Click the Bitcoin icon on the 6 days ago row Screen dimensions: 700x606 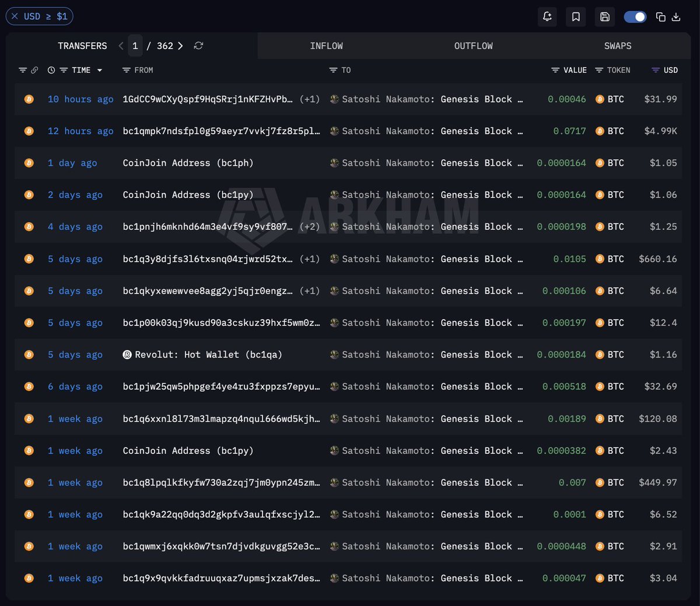(29, 387)
